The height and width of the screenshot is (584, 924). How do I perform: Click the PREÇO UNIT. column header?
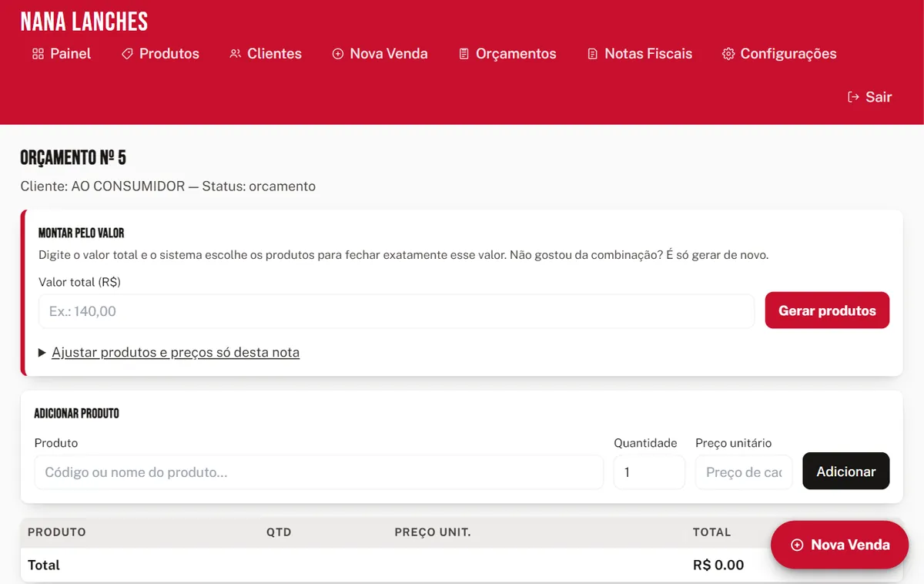(433, 532)
